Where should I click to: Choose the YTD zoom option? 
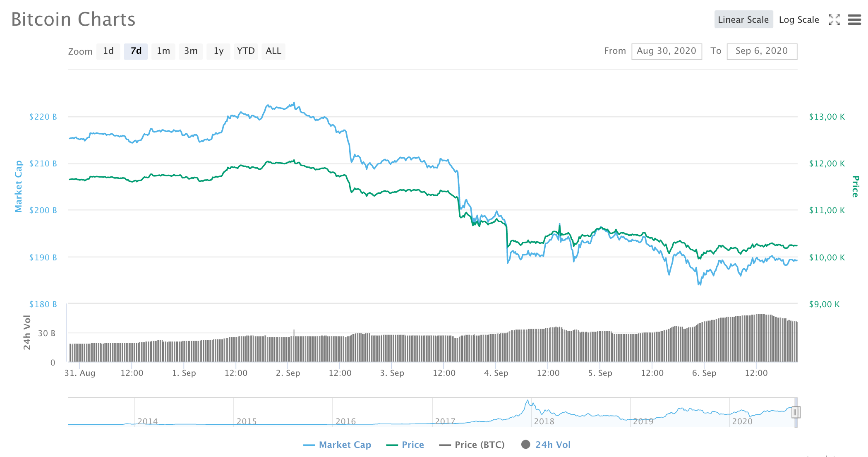pyautogui.click(x=246, y=51)
